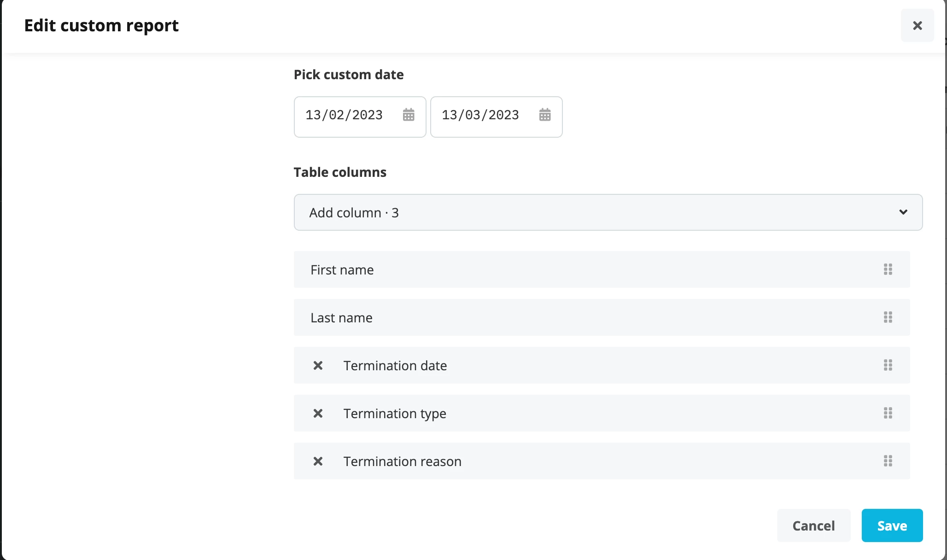The width and height of the screenshot is (947, 560).
Task: Close the Edit custom report dialog
Action: coord(918,25)
